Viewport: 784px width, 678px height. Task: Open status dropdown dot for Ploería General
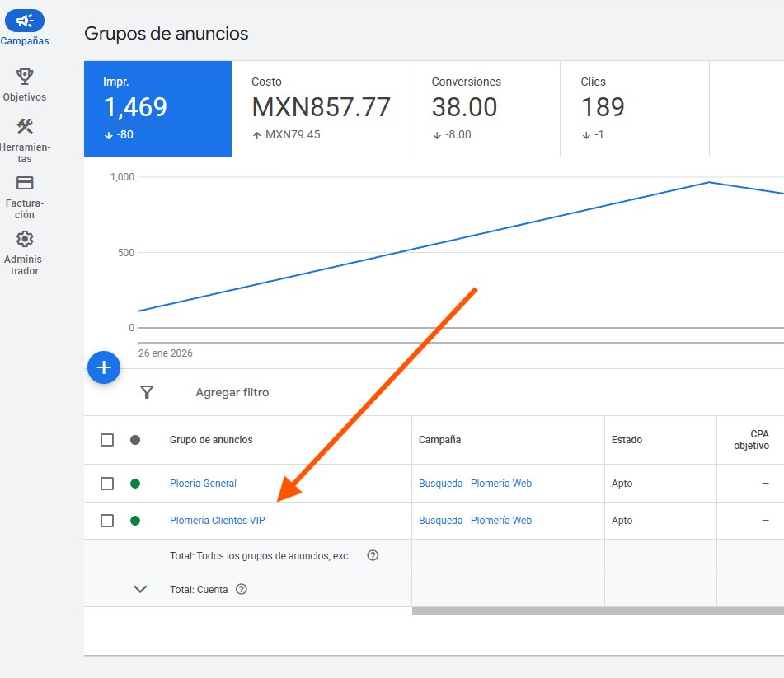(135, 484)
